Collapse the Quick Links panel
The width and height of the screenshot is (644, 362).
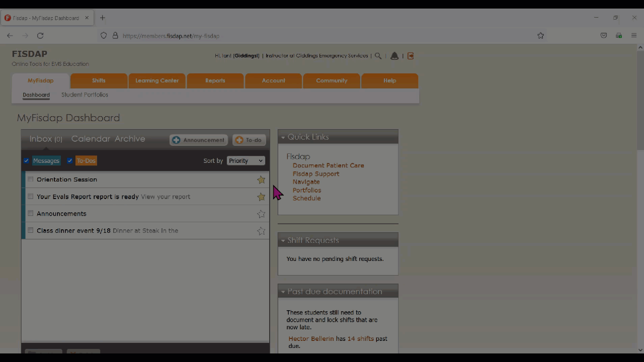(283, 137)
